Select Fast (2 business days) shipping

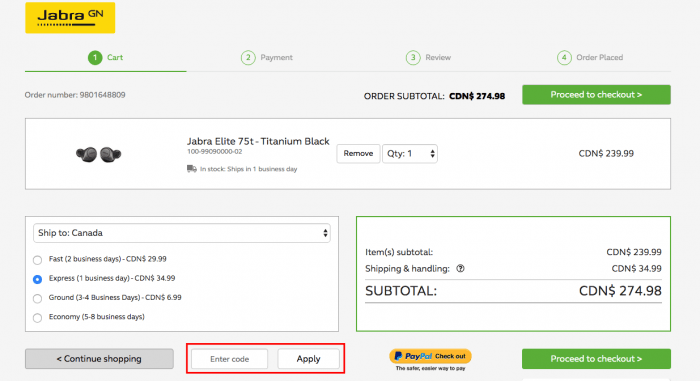coord(38,260)
